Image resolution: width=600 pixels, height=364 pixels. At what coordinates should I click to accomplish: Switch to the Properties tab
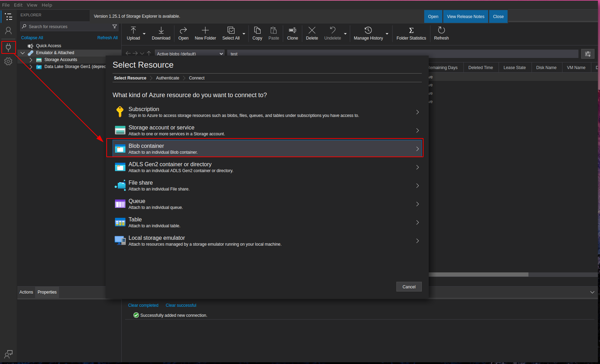(x=47, y=292)
